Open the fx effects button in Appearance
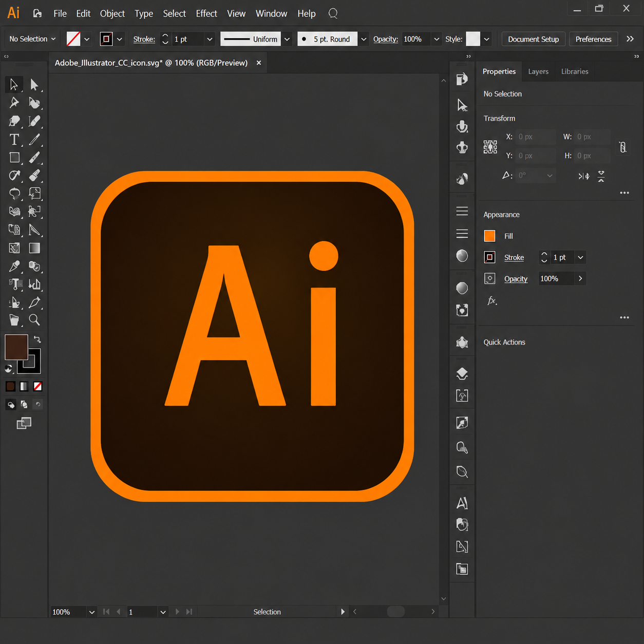 pos(492,301)
